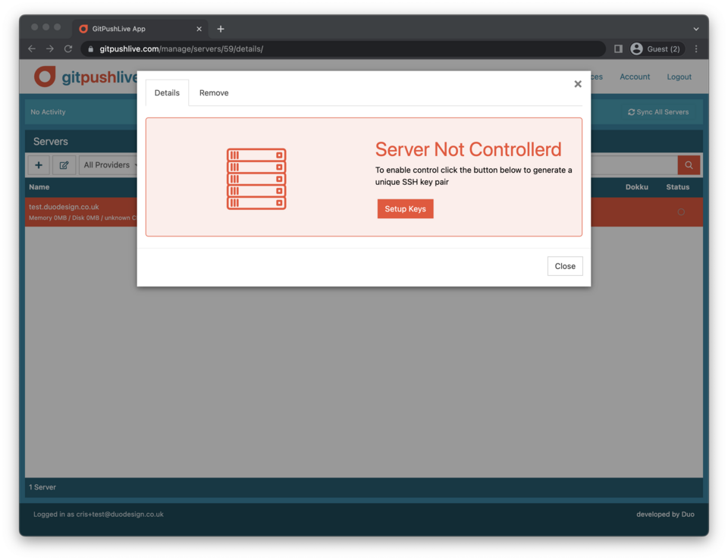Close the GitPushLive App tab

tap(199, 29)
